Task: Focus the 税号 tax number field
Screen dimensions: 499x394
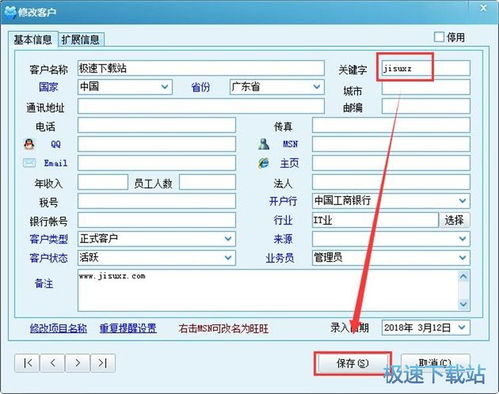Action: 157,201
